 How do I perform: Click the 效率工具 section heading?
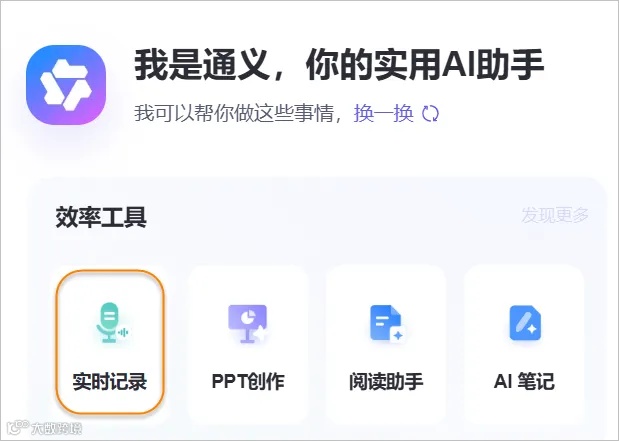click(101, 217)
